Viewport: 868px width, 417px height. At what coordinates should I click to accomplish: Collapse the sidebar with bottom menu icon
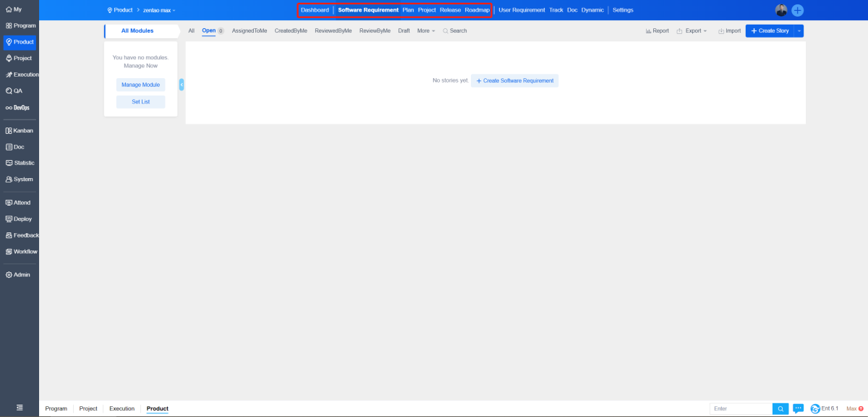[20, 408]
